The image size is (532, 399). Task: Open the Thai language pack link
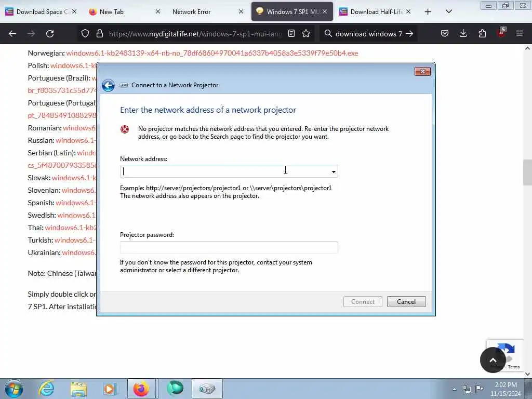(71, 228)
